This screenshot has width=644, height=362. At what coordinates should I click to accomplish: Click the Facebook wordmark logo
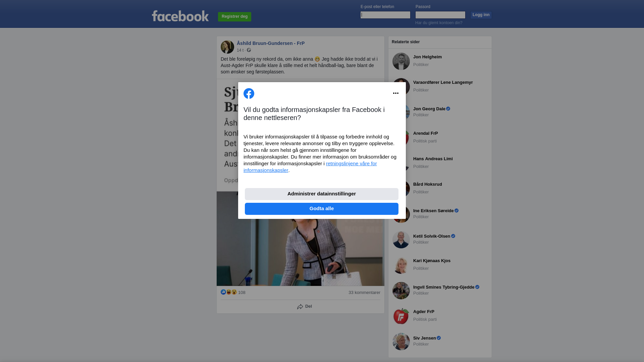[x=180, y=16]
